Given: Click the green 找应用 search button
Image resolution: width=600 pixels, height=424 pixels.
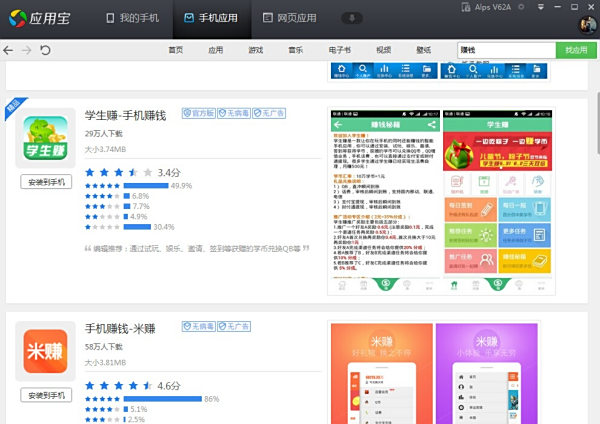Looking at the screenshot, I should coord(576,50).
